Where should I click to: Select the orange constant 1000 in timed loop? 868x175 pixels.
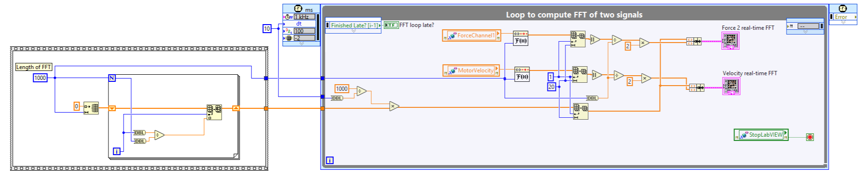[x=342, y=89]
